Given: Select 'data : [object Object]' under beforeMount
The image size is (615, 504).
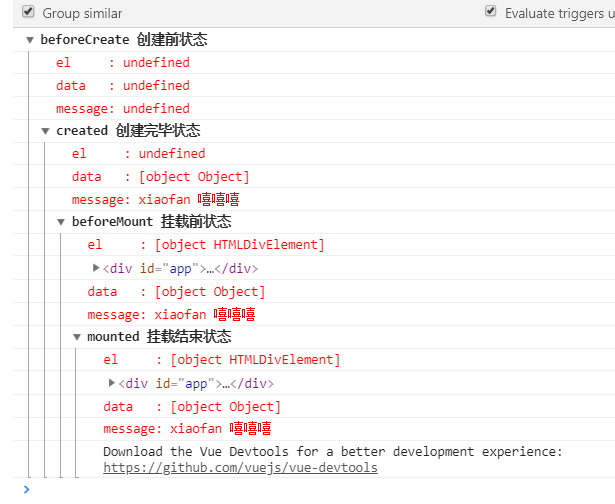Looking at the screenshot, I should click(176, 292).
